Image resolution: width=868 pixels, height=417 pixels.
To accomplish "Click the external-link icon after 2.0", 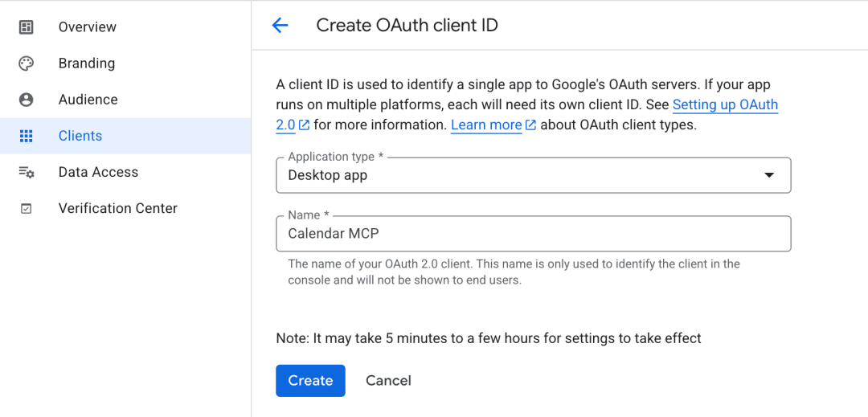I will click(304, 125).
